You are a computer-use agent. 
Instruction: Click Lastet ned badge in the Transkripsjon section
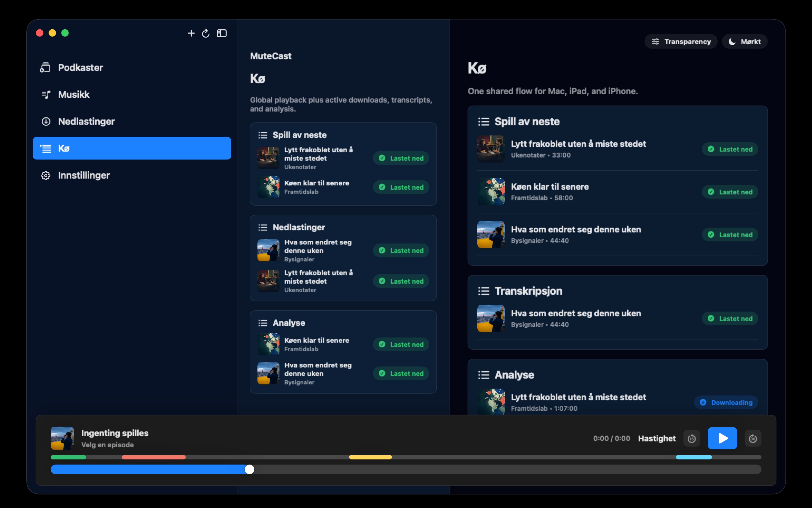(730, 319)
